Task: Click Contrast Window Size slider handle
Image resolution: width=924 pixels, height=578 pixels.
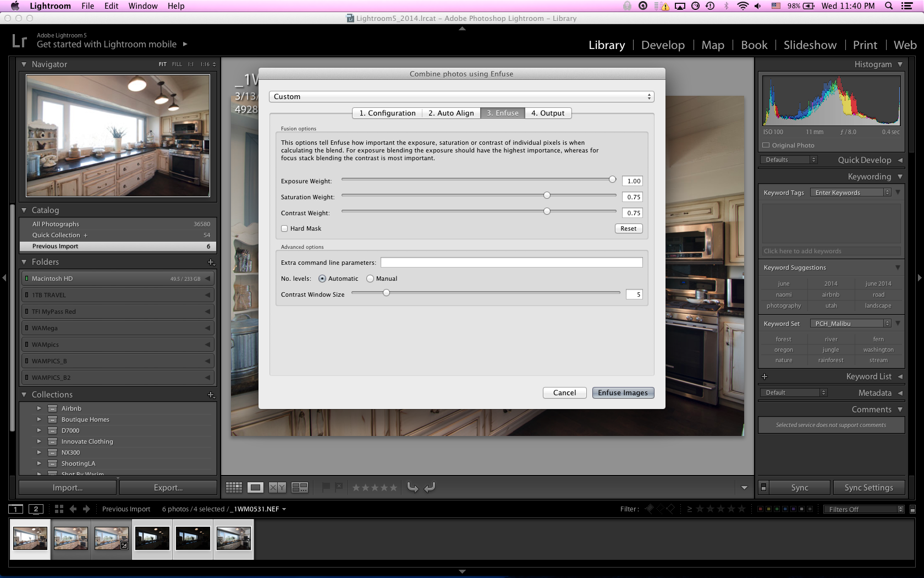Action: point(386,293)
